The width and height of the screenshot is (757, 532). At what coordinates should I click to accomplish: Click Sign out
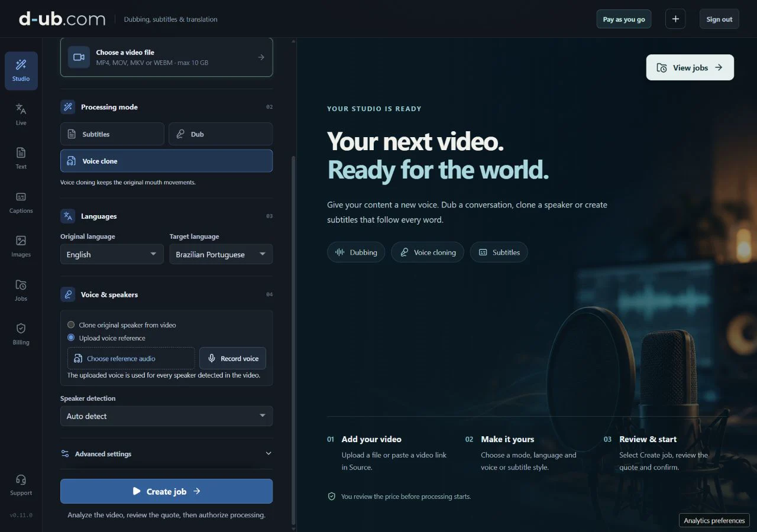pos(719,19)
